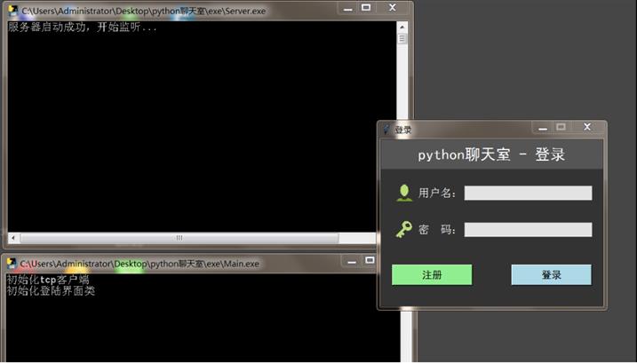Focus the 密码 password input field
637x364 pixels.
[x=528, y=230]
